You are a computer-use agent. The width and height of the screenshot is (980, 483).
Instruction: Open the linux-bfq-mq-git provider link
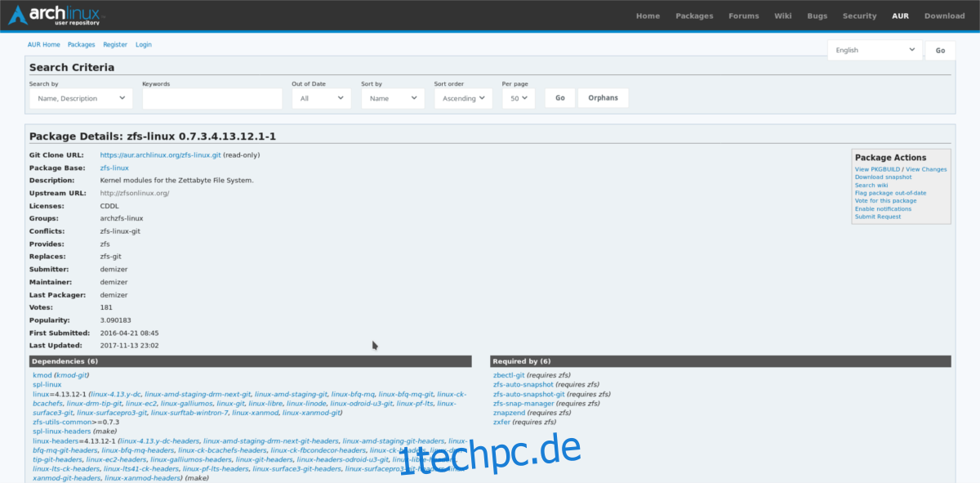(406, 394)
